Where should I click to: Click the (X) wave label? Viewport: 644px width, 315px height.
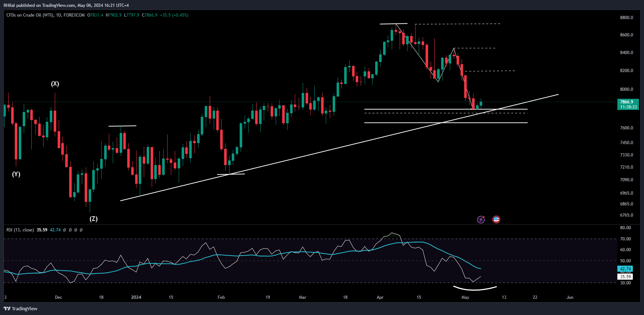click(x=55, y=84)
